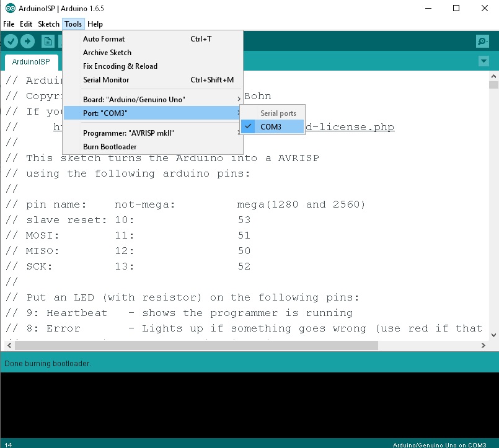This screenshot has width=499, height=448.
Task: Click the 'Serial ports' submenu header
Action: click(278, 113)
